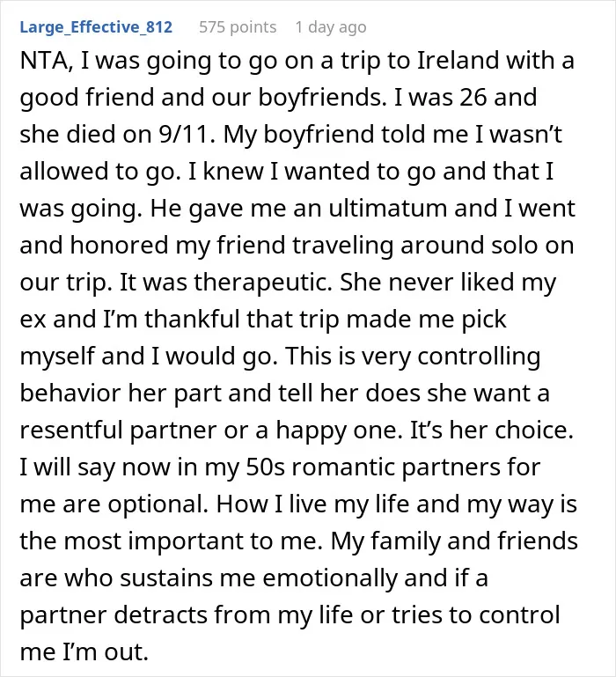Click the word 'emotionally' in the comment
The height and width of the screenshot is (677, 616).
330,578
